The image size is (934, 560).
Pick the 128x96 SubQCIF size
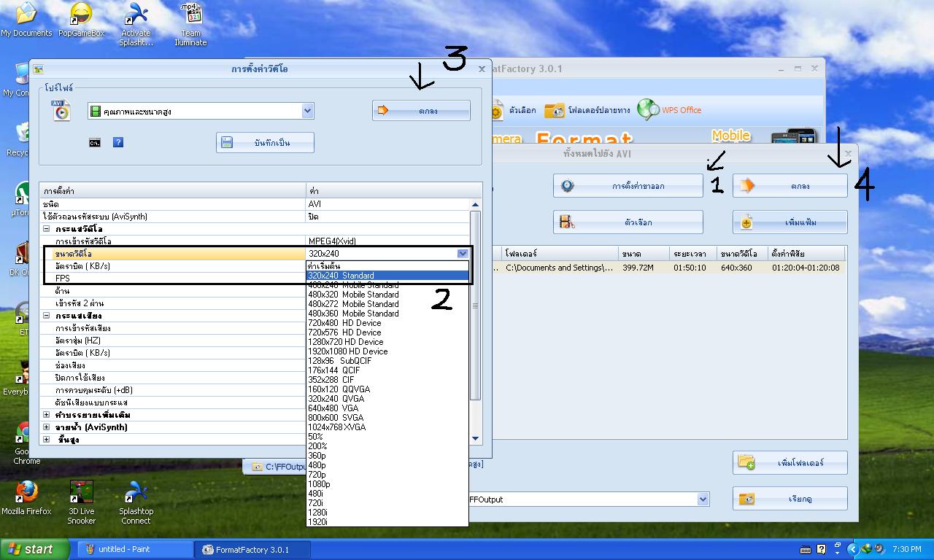pos(387,361)
